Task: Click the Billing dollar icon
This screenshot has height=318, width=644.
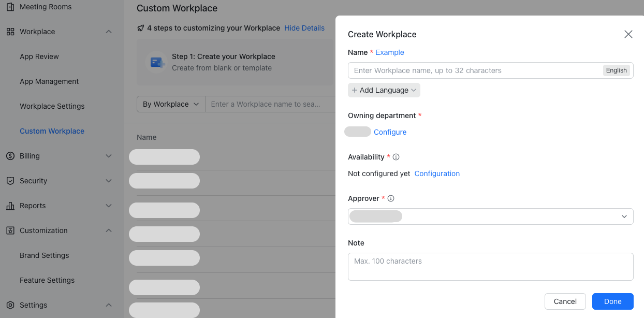Action: point(9,156)
